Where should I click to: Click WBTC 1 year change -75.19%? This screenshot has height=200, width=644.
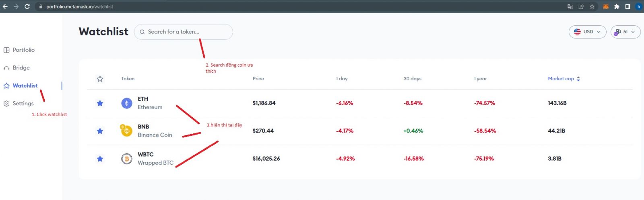(484, 159)
